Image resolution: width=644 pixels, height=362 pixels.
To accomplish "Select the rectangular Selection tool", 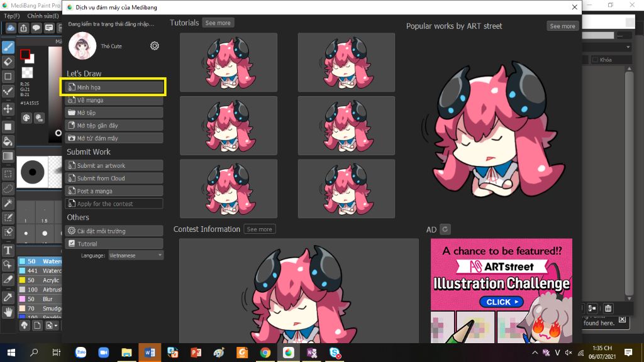I will click(x=8, y=174).
